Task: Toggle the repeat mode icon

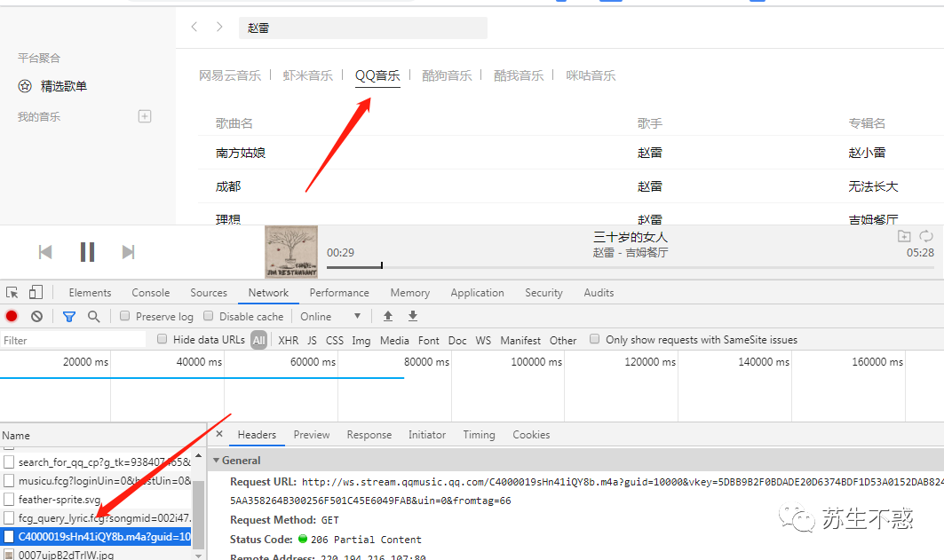Action: click(x=926, y=236)
